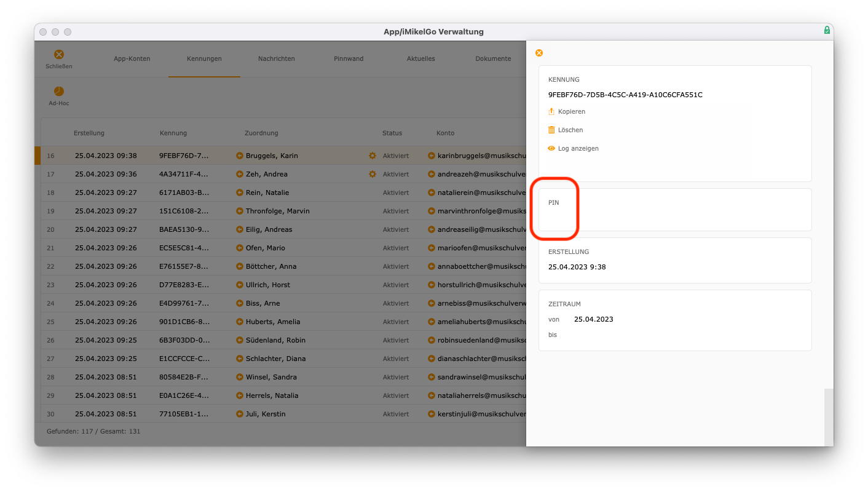868x492 pixels.
Task: Click arrow icon beside andreaseilig account
Action: point(432,229)
